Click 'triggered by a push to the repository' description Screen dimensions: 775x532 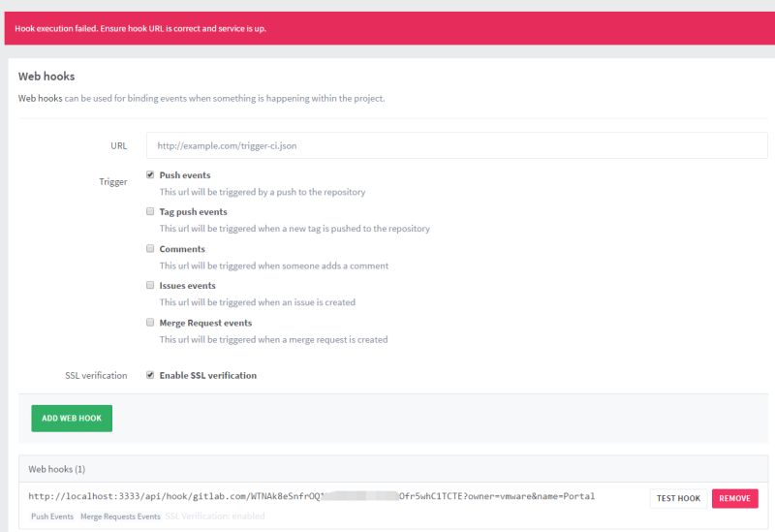(x=263, y=192)
